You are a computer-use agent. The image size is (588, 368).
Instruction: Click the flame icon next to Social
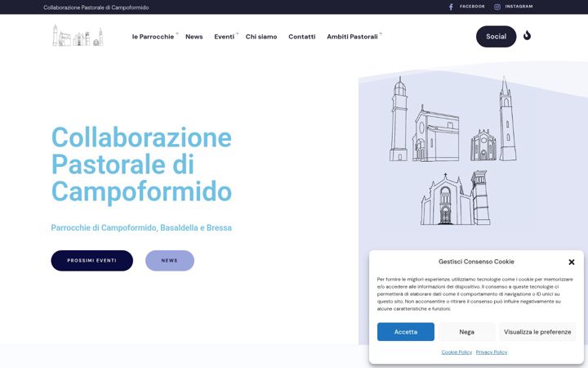(527, 35)
